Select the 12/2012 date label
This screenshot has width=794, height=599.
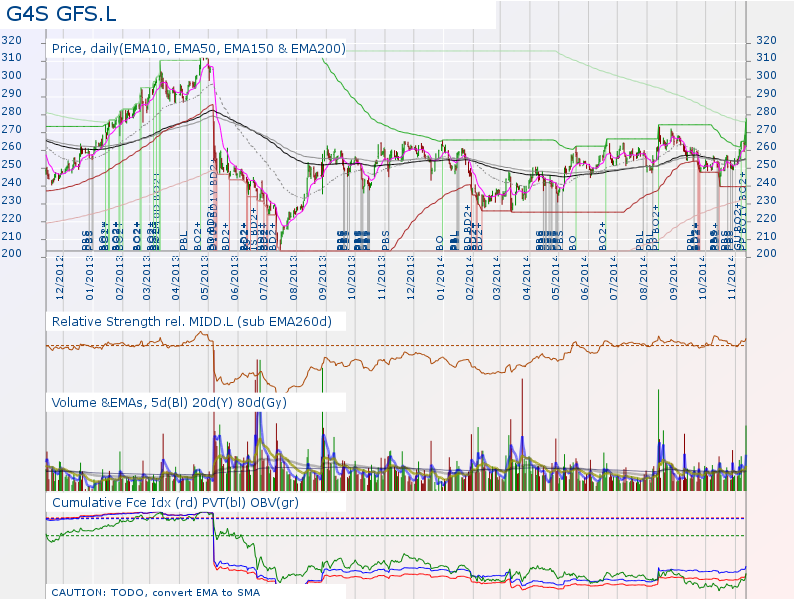[61, 282]
